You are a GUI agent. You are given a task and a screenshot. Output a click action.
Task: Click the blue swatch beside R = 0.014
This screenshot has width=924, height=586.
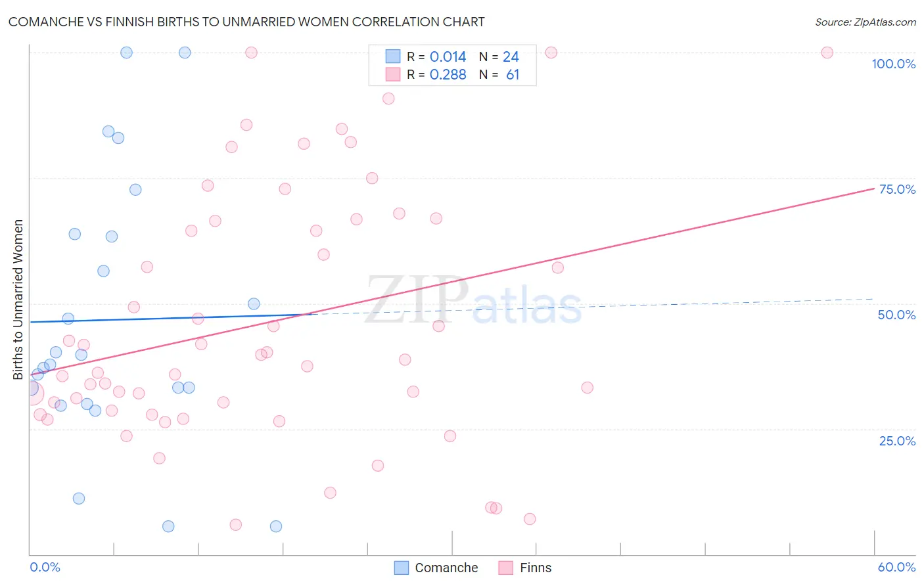pos(393,56)
